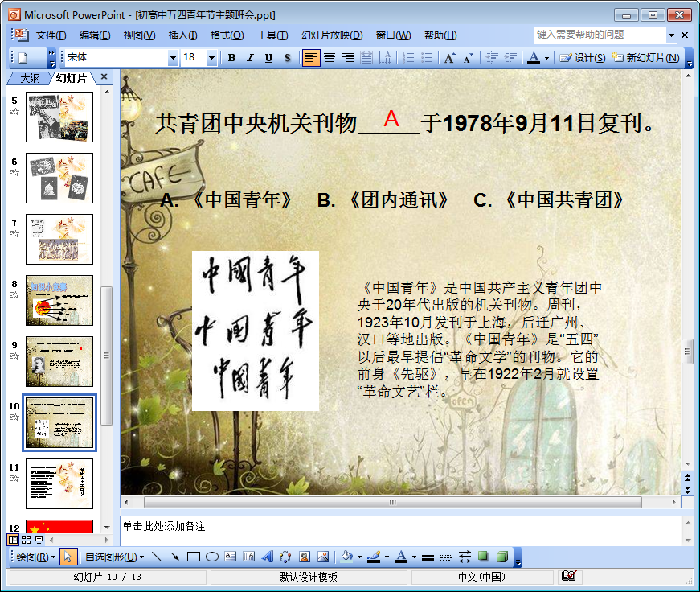Apply Shadow text formatting (S)

click(287, 58)
